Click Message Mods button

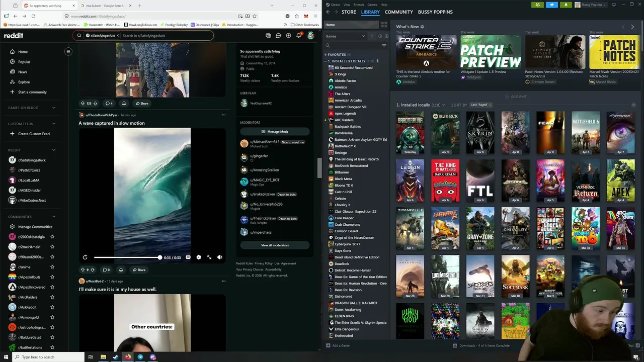275,131
